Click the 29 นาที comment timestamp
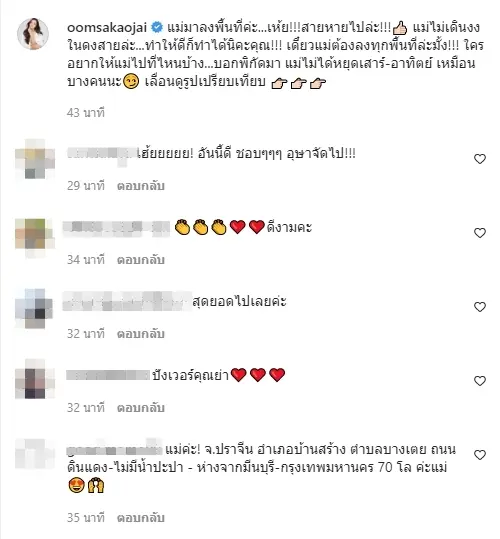Image resolution: width=500 pixels, height=539 pixels. pyautogui.click(x=86, y=186)
